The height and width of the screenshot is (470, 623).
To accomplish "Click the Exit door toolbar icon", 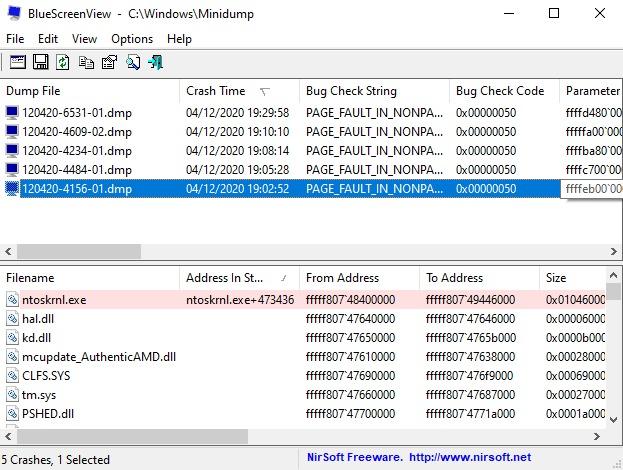I will point(156,62).
